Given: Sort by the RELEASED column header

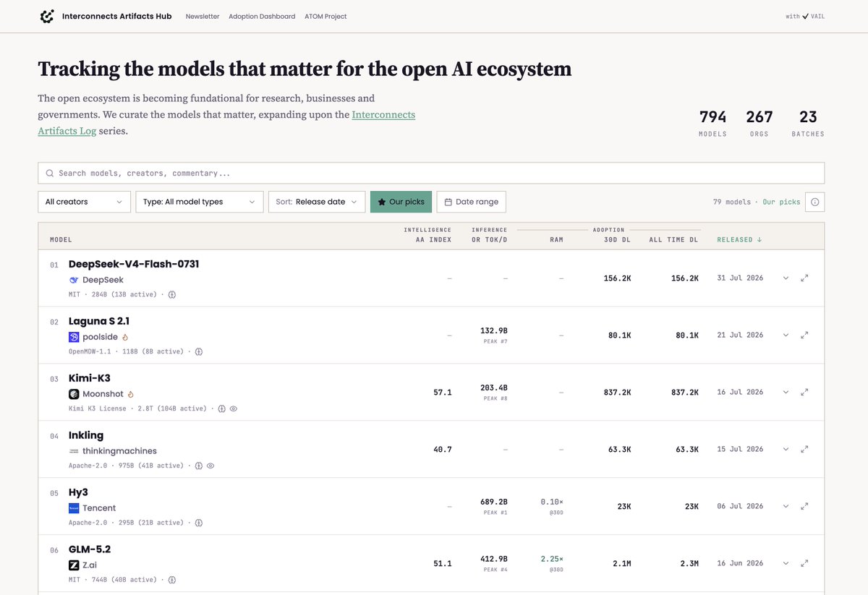Looking at the screenshot, I should [739, 239].
